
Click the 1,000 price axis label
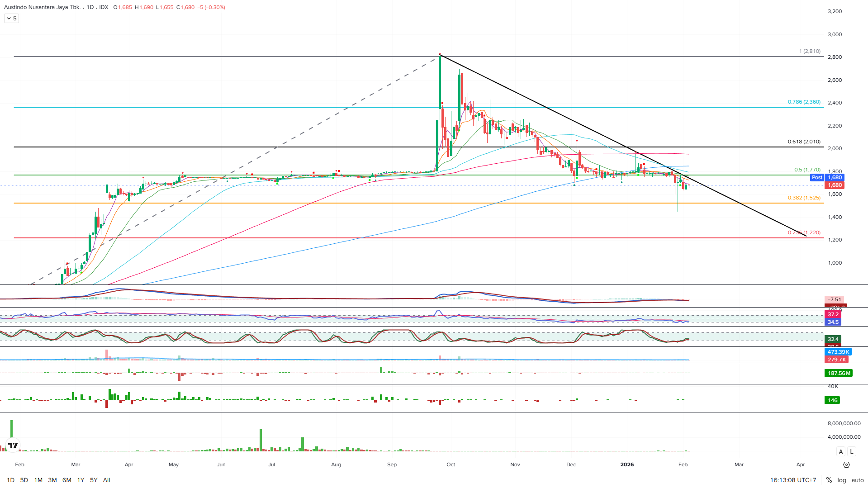[835, 263]
